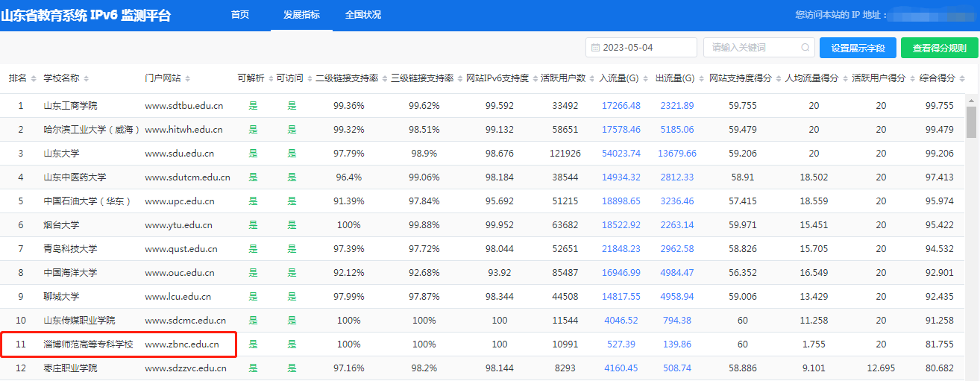The width and height of the screenshot is (980, 381).
Task: Click outbound traffic value 508.74
Action: 677,368
